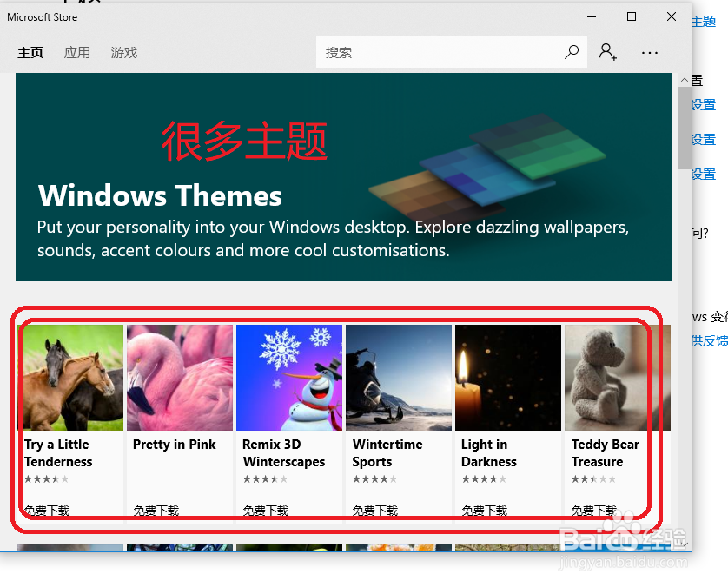The height and width of the screenshot is (587, 728).
Task: Open Try a Little Tenderness horse thumbnail
Action: tap(70, 377)
